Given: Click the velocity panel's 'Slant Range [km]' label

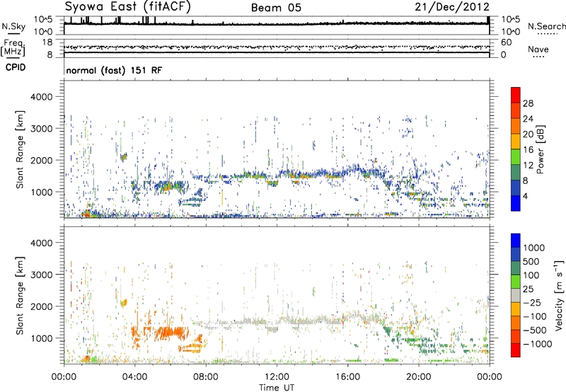Looking at the screenshot, I should [20, 296].
